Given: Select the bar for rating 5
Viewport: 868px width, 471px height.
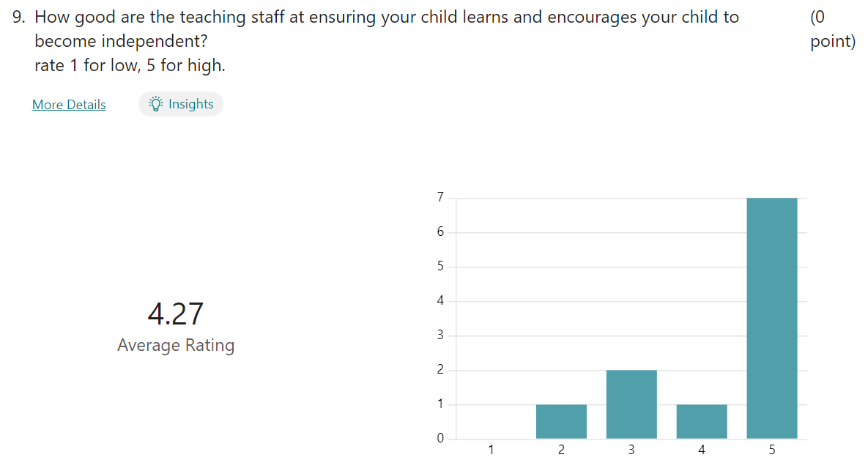Looking at the screenshot, I should coord(772,318).
